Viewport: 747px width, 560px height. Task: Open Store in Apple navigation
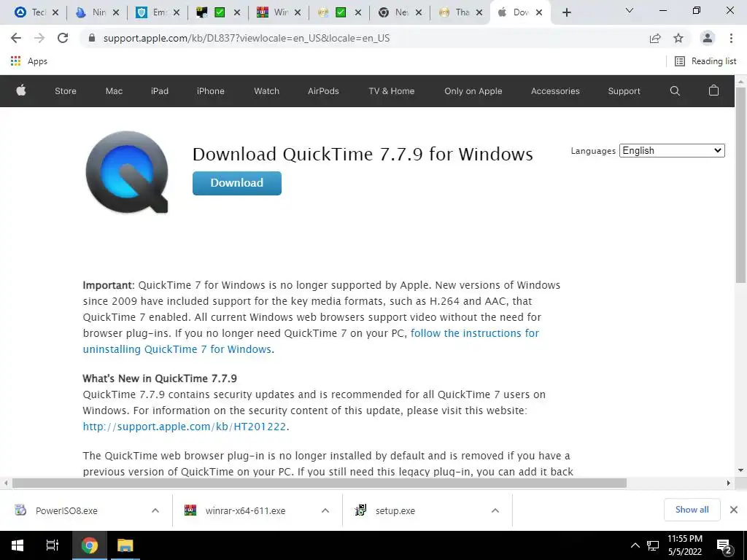[65, 91]
